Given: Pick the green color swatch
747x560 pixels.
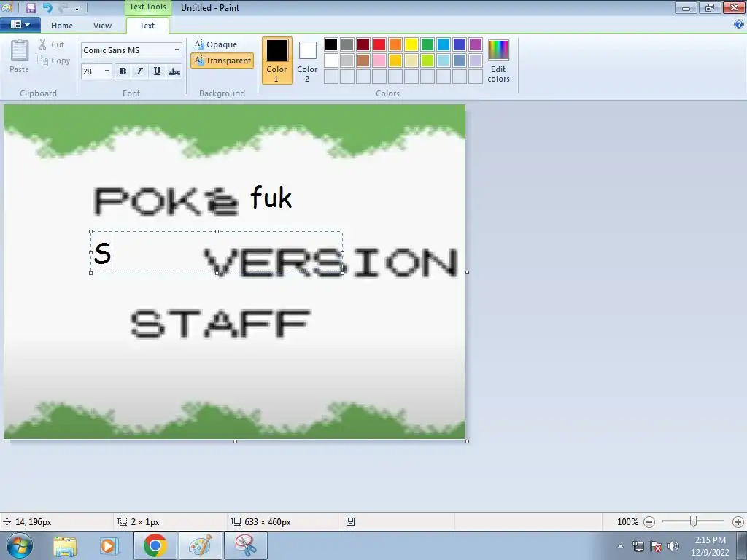Looking at the screenshot, I should [x=427, y=44].
